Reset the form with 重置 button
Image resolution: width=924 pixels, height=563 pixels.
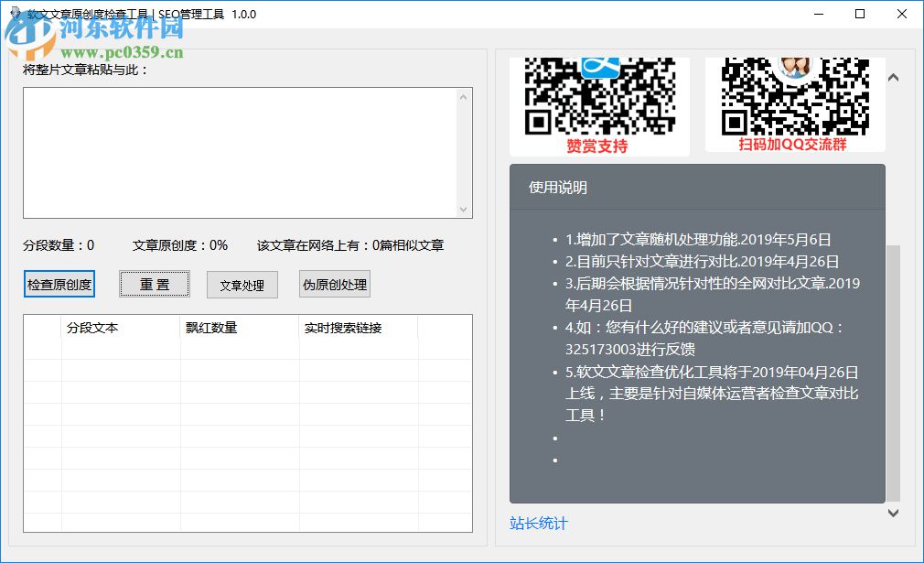pos(155,284)
